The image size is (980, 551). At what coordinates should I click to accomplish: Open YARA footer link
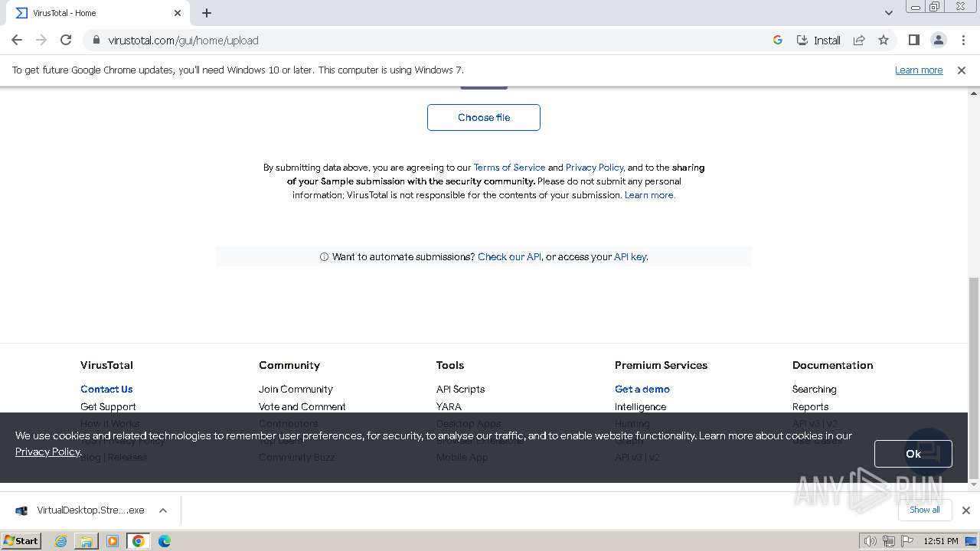pyautogui.click(x=449, y=406)
